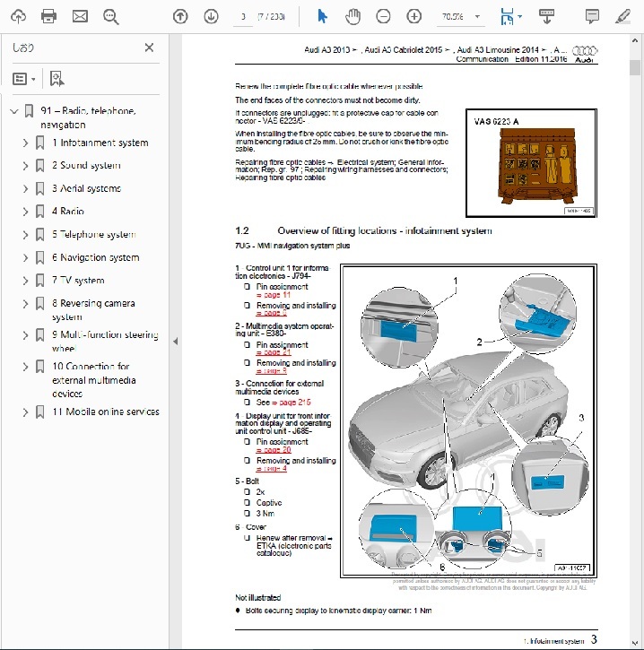Collapse the 91 Radio telephone navigation bookmark

14,111
